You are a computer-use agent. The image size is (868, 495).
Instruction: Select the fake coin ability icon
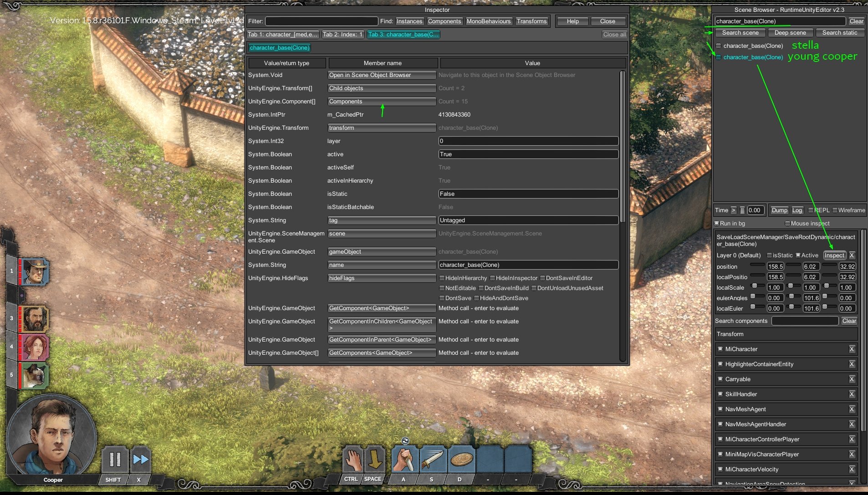461,459
